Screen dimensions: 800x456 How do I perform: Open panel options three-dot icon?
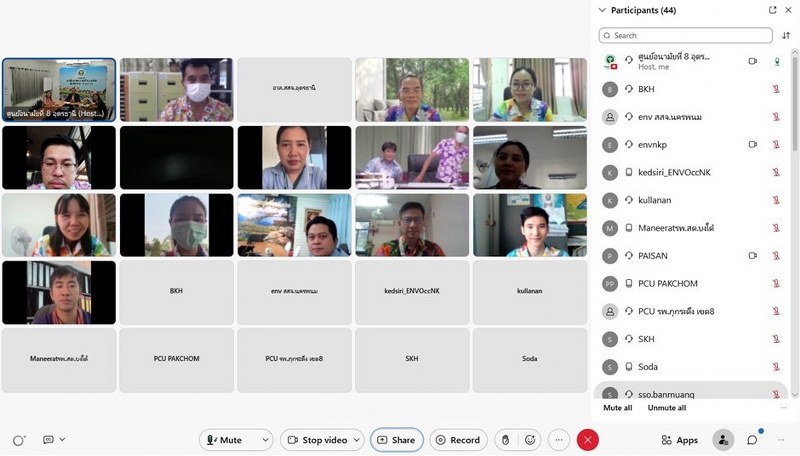coord(781,440)
